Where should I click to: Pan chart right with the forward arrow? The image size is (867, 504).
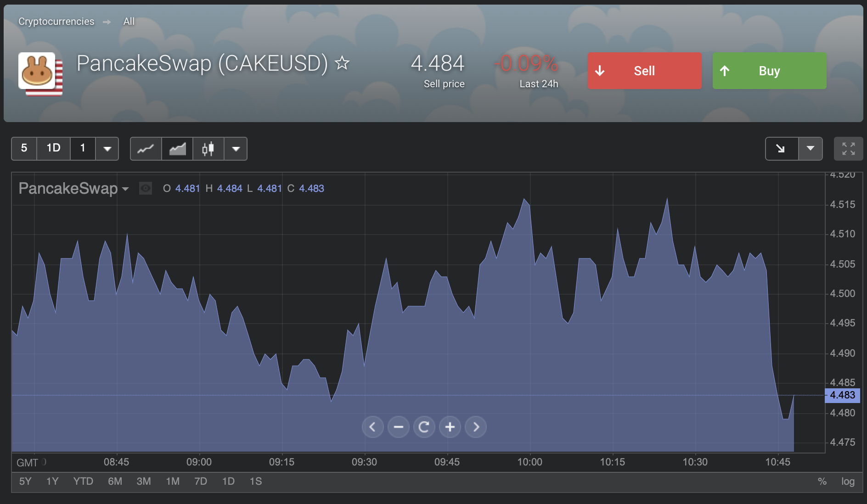[476, 427]
